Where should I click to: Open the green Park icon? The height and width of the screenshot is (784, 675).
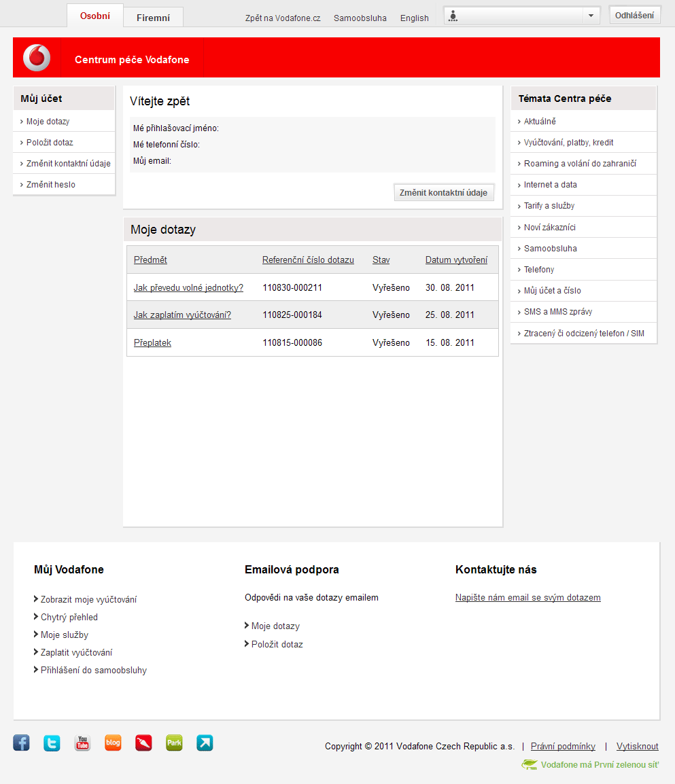coord(174,743)
